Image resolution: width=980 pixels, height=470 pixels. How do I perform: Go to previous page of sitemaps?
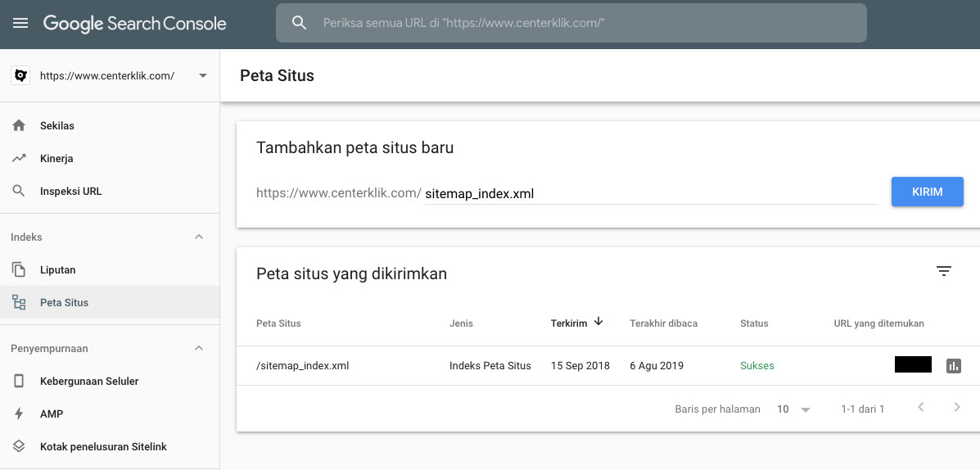point(920,408)
